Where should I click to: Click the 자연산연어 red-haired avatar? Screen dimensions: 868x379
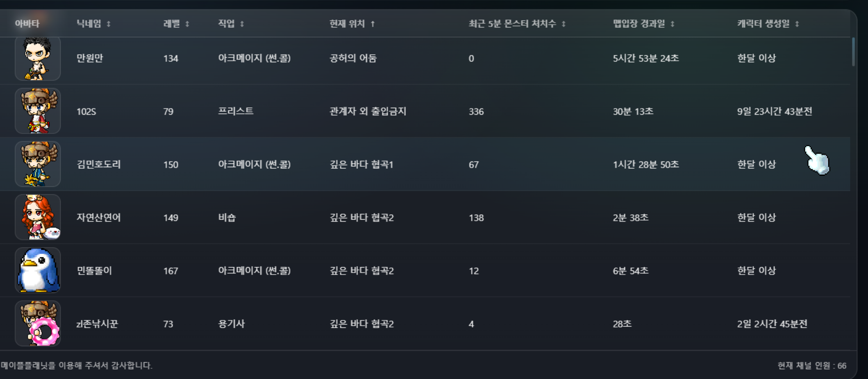point(38,217)
